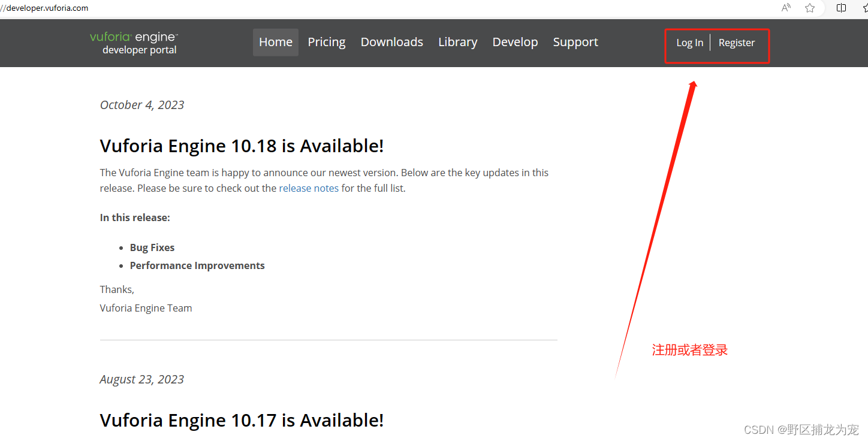Select the Vuforia Engine 10.17 is Available heading
The width and height of the screenshot is (868, 441).
(x=242, y=420)
